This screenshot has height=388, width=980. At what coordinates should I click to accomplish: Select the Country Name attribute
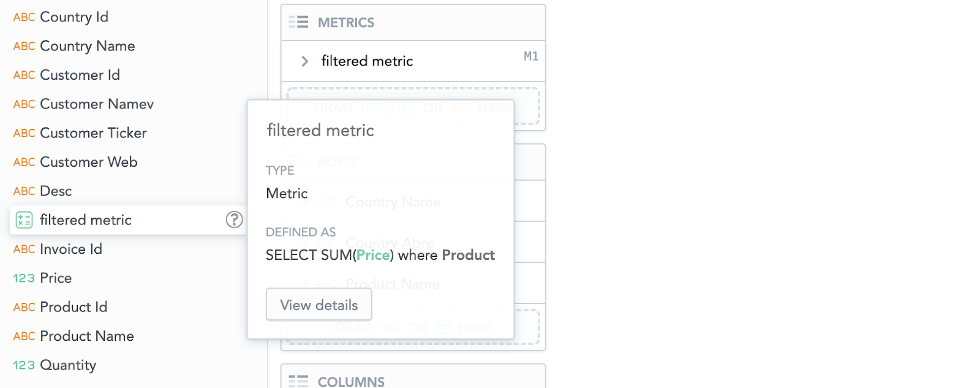point(87,46)
